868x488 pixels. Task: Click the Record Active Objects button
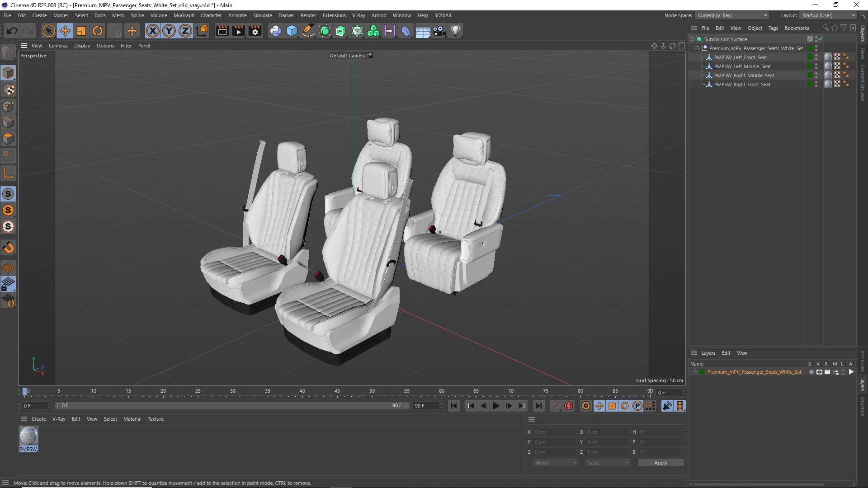click(569, 406)
